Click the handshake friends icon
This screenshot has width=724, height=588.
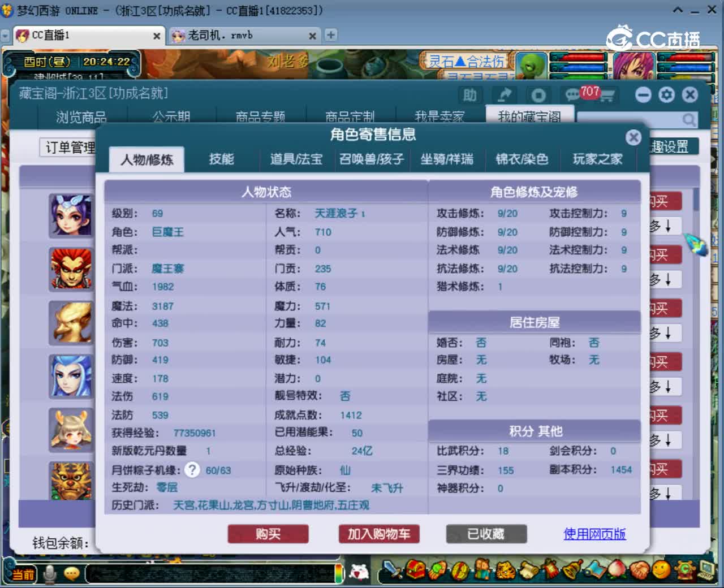640,571
